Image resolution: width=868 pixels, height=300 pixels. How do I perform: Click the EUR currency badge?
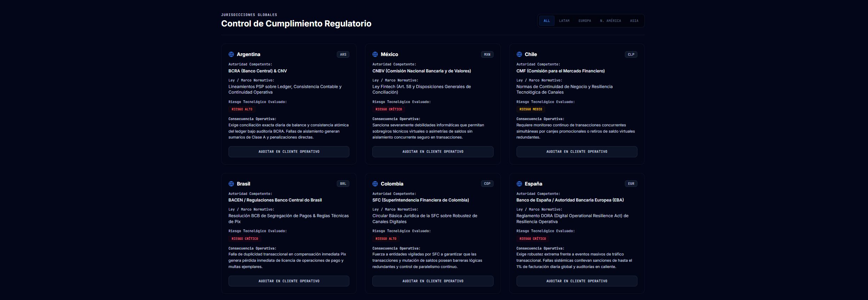click(631, 184)
